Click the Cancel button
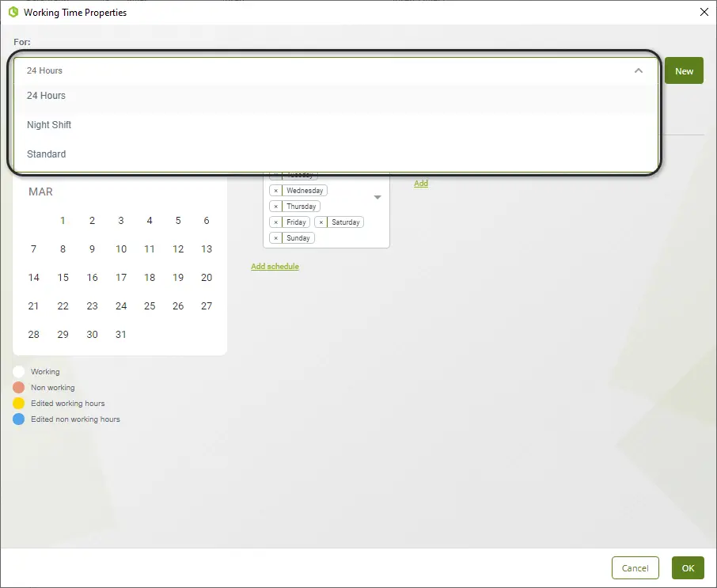Image resolution: width=717 pixels, height=588 pixels. pyautogui.click(x=635, y=568)
